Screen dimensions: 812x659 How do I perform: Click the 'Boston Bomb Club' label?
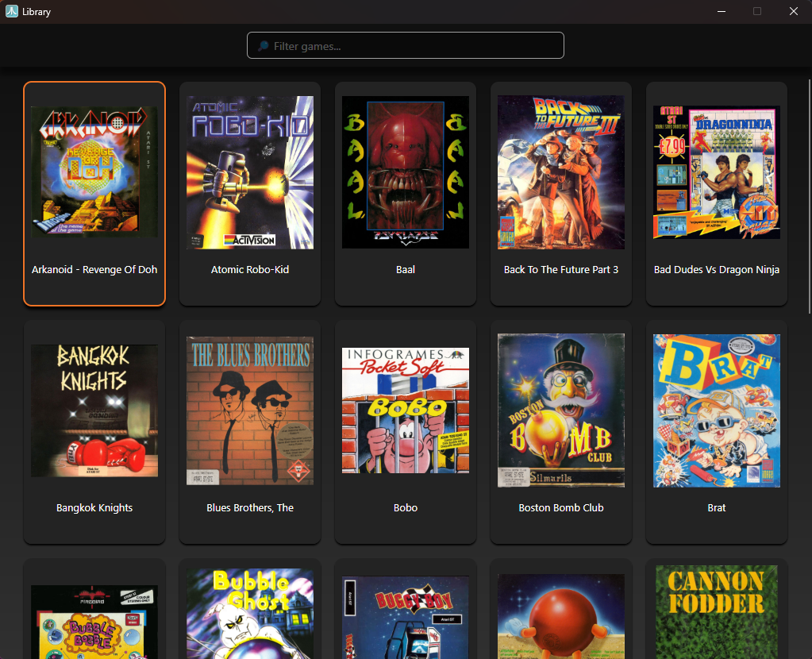[561, 507]
